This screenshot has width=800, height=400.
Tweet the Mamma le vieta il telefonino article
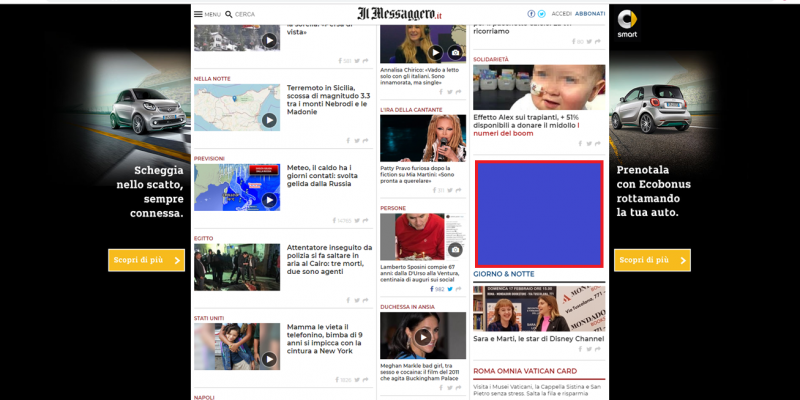tap(357, 380)
